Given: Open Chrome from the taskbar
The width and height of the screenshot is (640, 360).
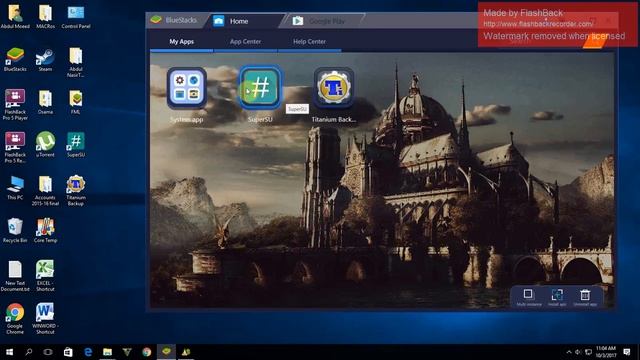Looking at the screenshot, I should [147, 352].
